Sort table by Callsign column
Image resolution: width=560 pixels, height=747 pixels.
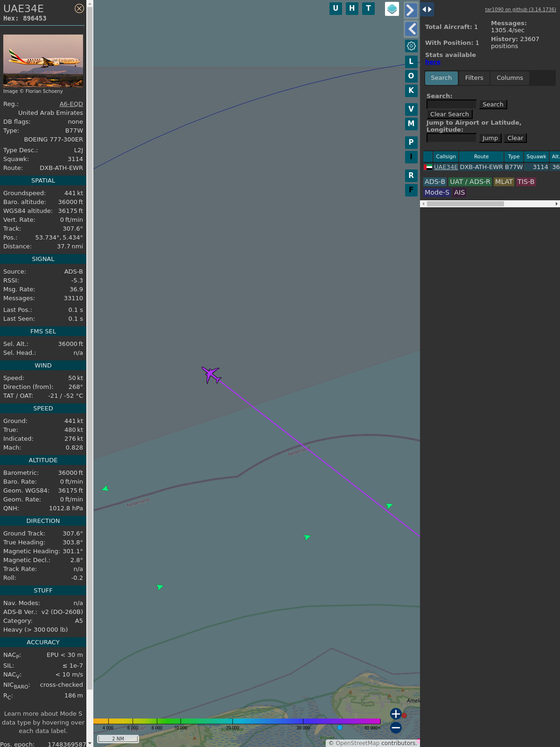coord(446,157)
